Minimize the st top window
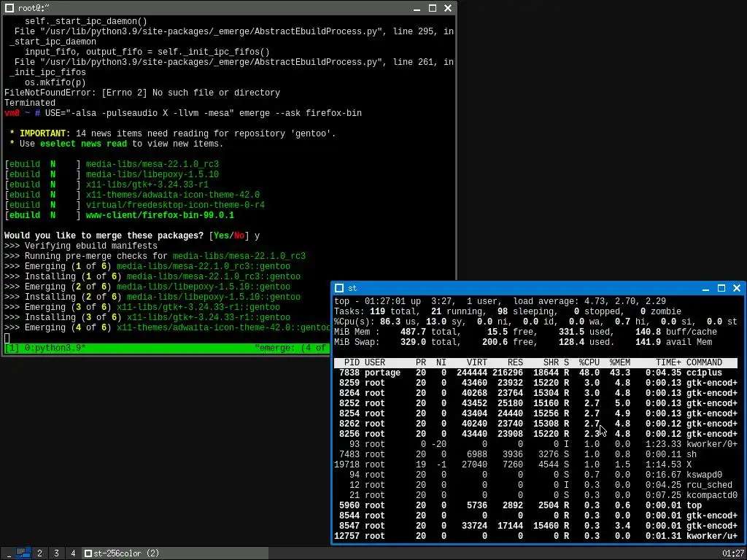747x560 pixels. coord(706,288)
